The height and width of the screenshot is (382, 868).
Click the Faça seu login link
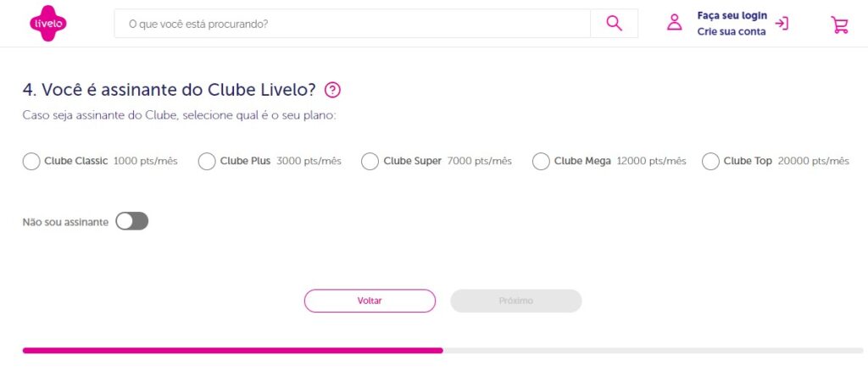[x=732, y=15]
